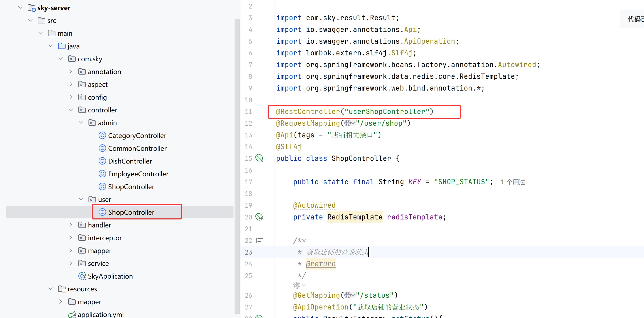
Task: Click the gutter autowired icon on line 20
Action: click(259, 217)
